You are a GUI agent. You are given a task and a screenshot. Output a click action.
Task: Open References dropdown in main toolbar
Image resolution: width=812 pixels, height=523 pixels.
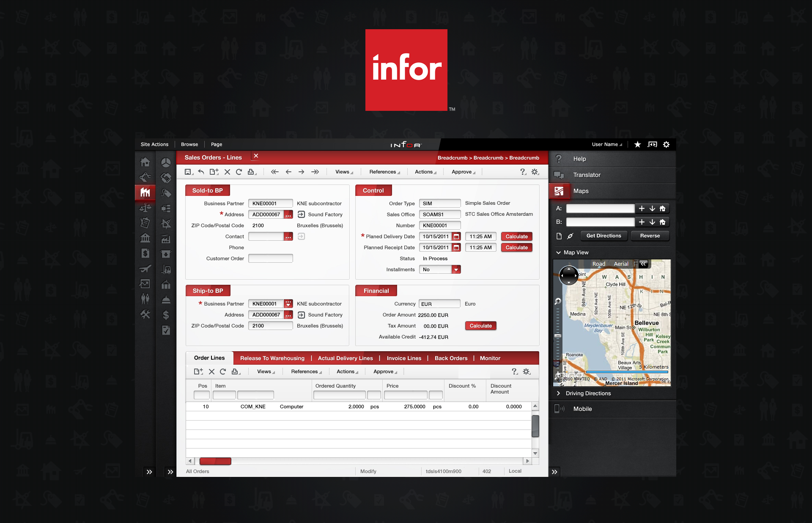coord(384,172)
